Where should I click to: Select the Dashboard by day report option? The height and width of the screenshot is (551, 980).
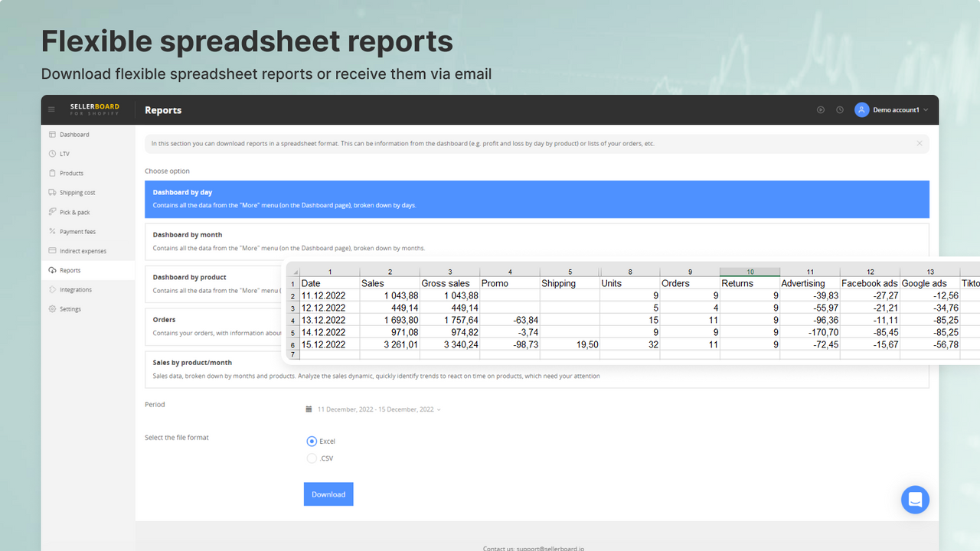coord(537,199)
